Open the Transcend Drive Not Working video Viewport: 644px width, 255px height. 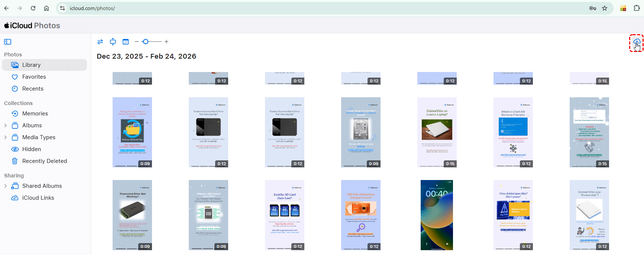(132, 215)
